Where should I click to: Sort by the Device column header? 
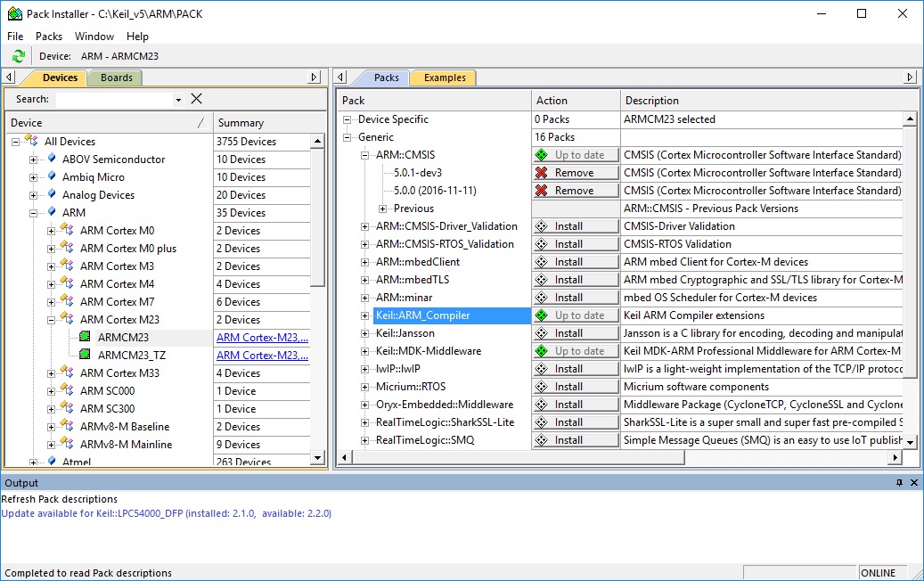[x=109, y=123]
